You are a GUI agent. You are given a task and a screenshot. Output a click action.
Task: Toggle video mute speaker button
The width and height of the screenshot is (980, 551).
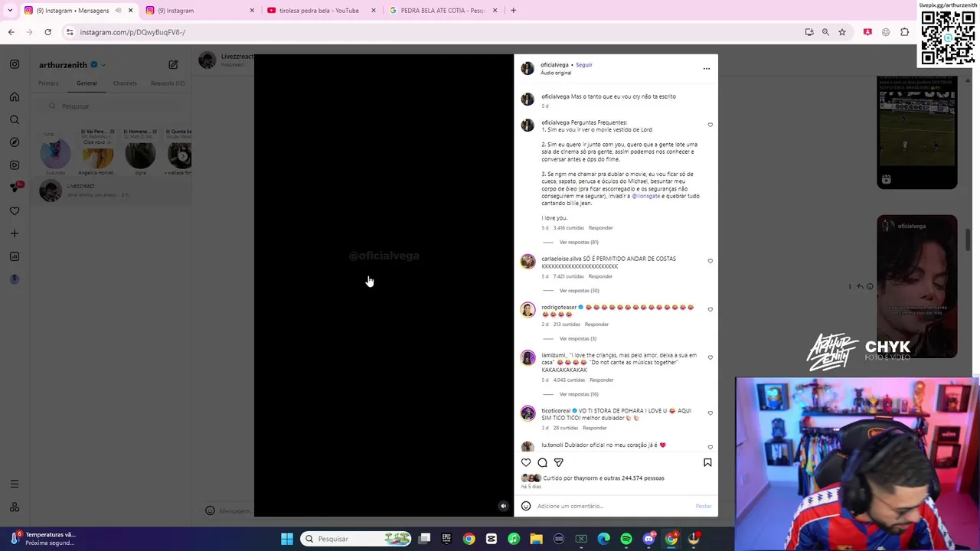point(503,506)
